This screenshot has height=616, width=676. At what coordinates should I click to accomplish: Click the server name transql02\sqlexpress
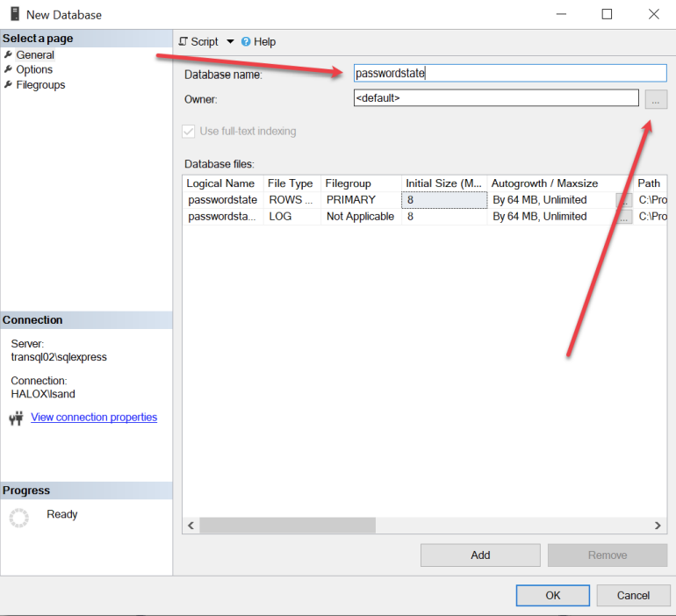[59, 357]
